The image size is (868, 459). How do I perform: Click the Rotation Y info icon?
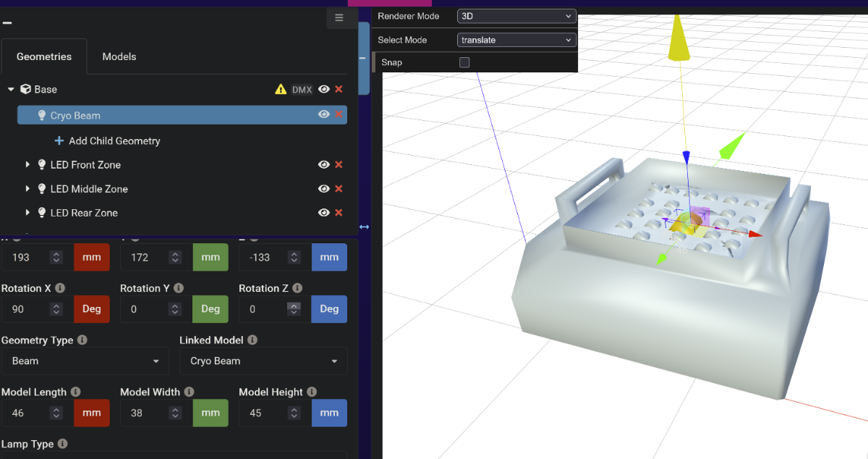179,288
